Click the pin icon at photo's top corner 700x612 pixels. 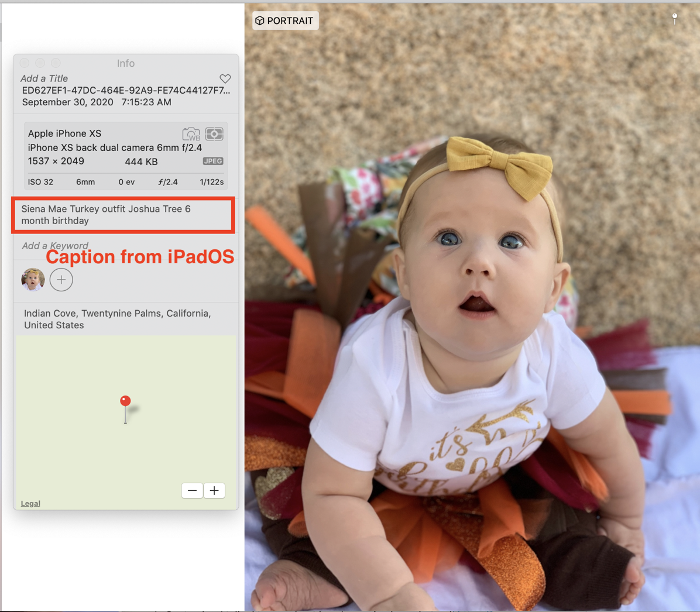(674, 18)
